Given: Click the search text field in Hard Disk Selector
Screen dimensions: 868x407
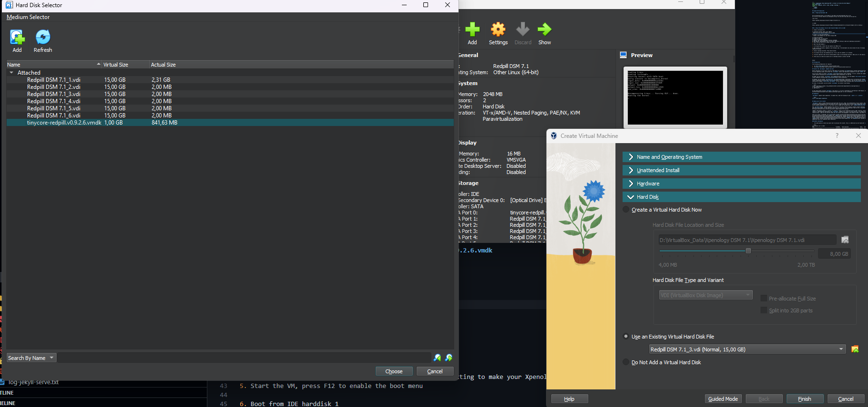Looking at the screenshot, I should pos(244,358).
